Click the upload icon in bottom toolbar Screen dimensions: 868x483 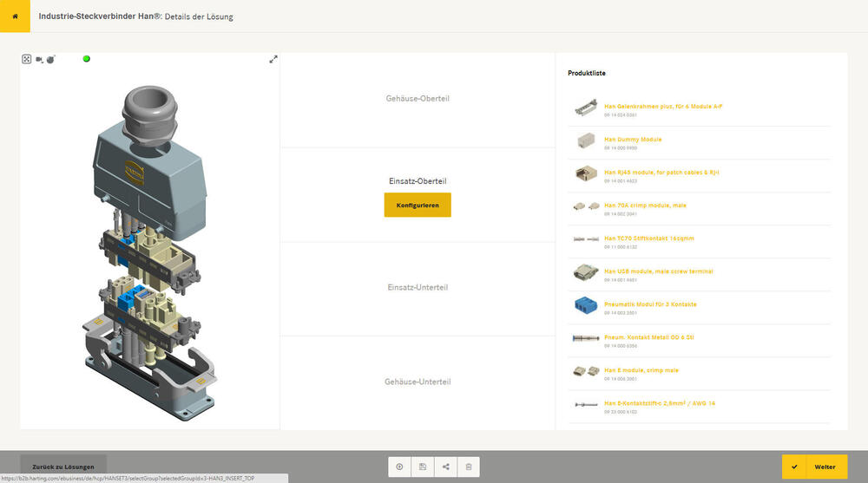point(399,467)
